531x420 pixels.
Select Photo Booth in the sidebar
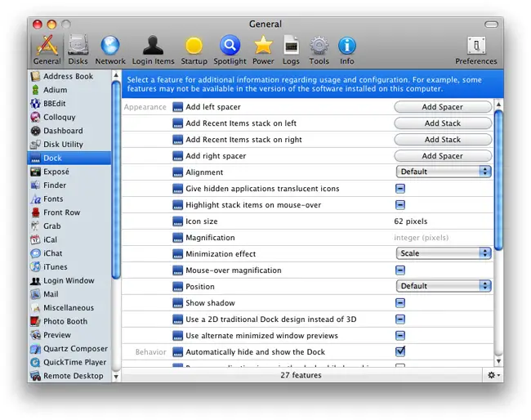coord(69,321)
